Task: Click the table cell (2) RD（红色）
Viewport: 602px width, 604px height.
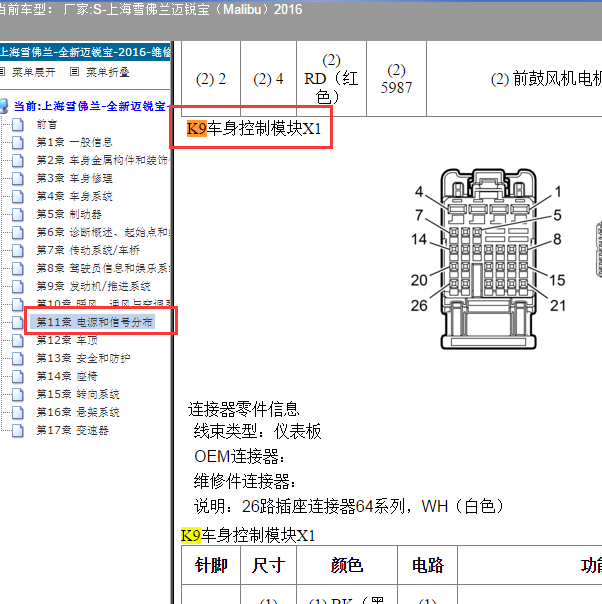Action: (331, 79)
